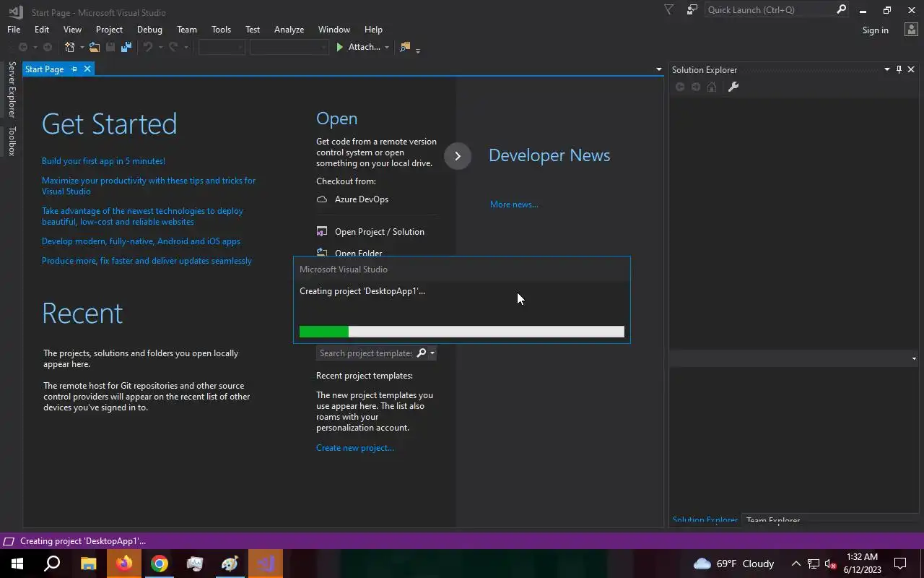The width and height of the screenshot is (924, 578).
Task: Open the notifications flag icon
Action: point(668,9)
